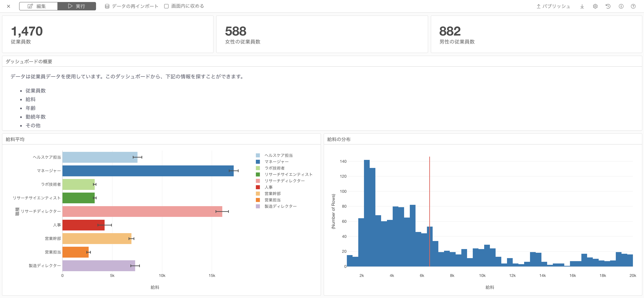The image size is (644, 298).
Task: Click the パブリッシュ publish button
Action: point(553,6)
